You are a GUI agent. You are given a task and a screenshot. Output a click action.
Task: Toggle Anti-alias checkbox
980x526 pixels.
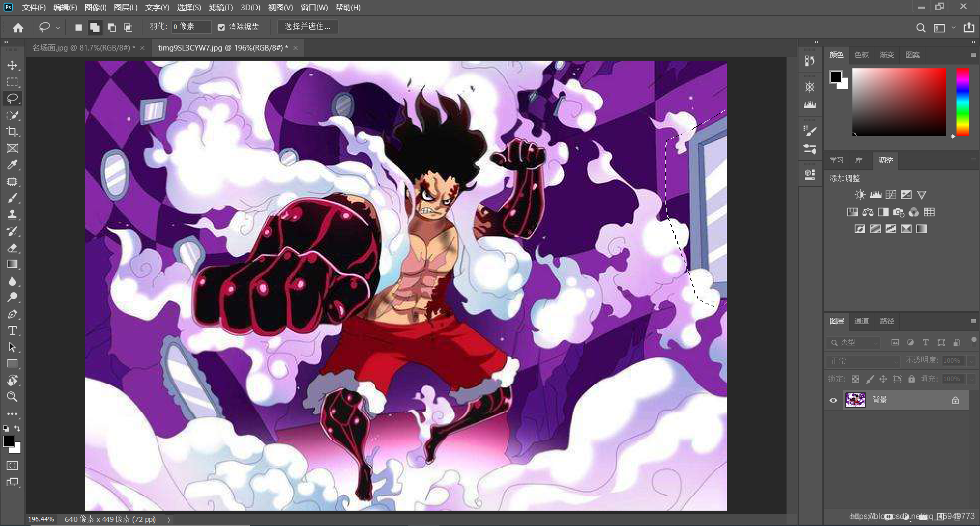(x=221, y=27)
